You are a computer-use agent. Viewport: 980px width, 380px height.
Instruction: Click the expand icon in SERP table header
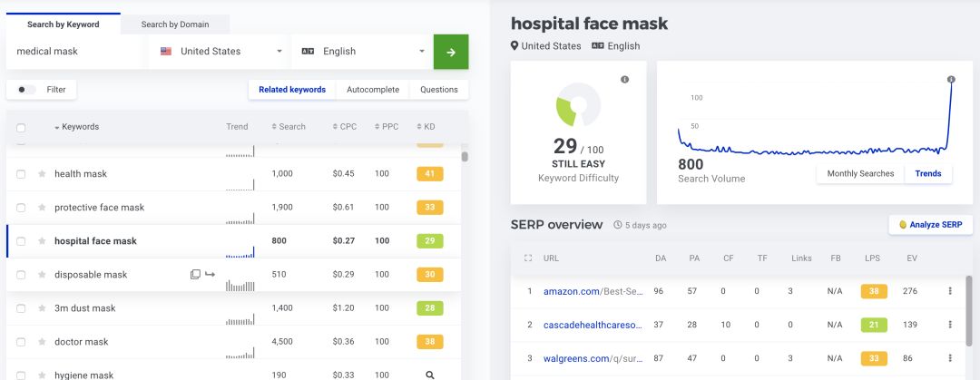point(528,258)
